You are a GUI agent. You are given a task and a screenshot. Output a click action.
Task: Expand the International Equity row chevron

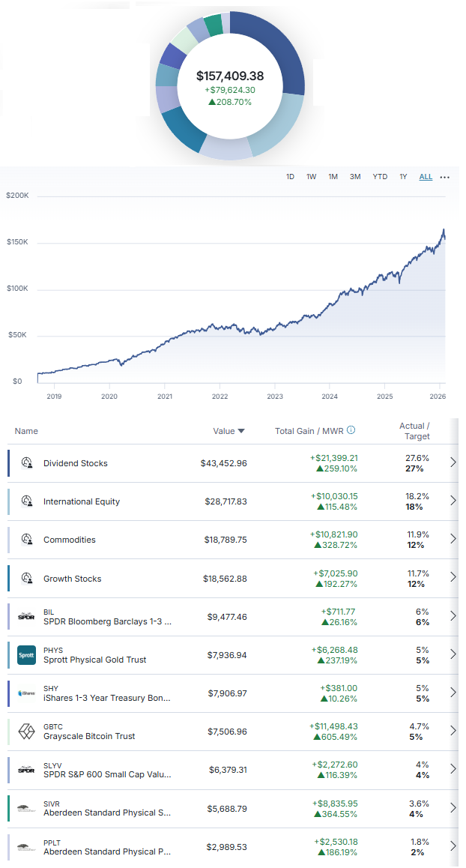[x=453, y=501]
